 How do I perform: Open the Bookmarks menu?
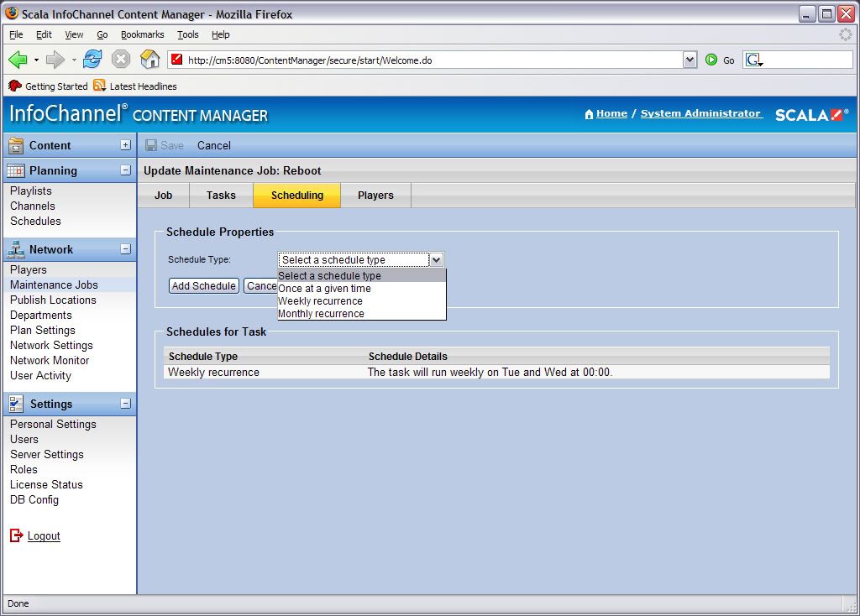pos(143,34)
